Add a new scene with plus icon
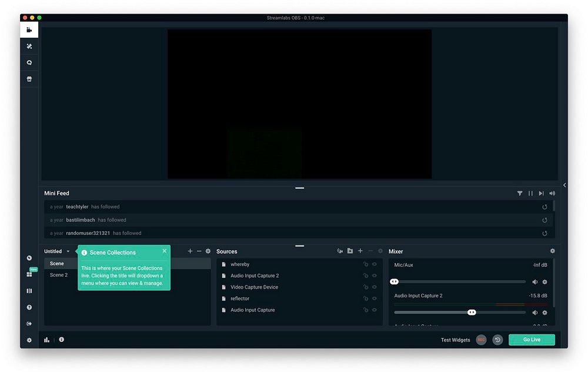 click(x=190, y=251)
